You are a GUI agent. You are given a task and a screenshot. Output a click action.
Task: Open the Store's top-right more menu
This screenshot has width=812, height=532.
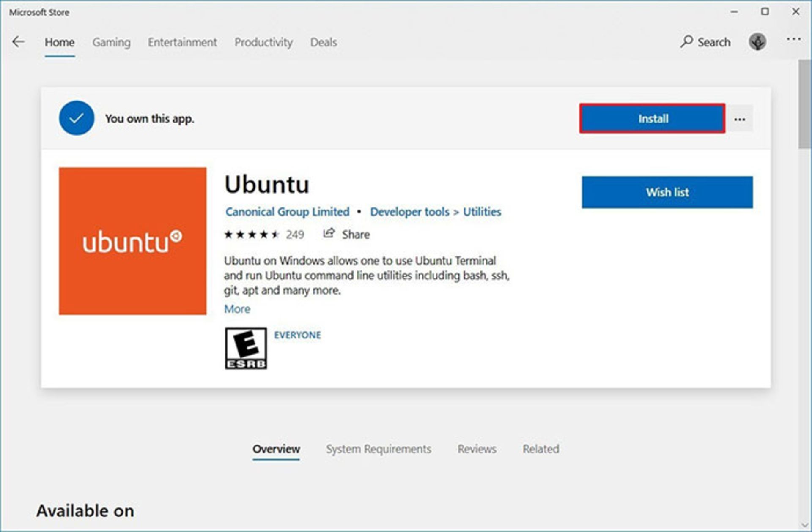[x=793, y=39]
